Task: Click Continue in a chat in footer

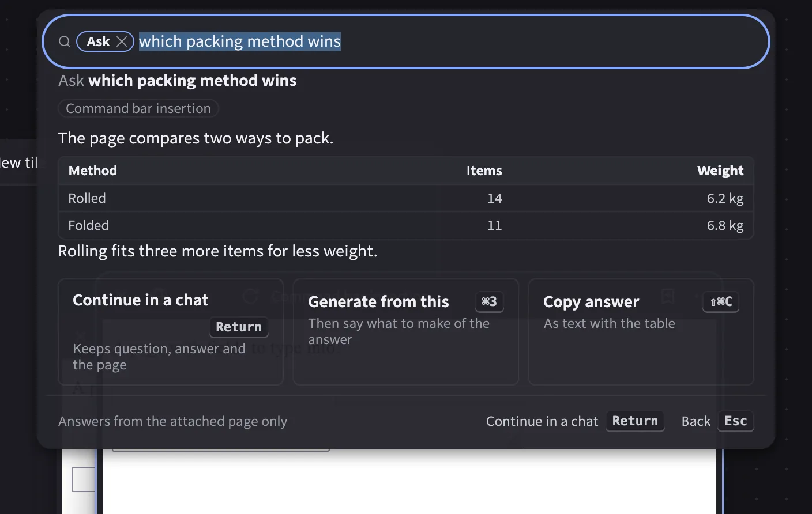Action: pos(542,421)
